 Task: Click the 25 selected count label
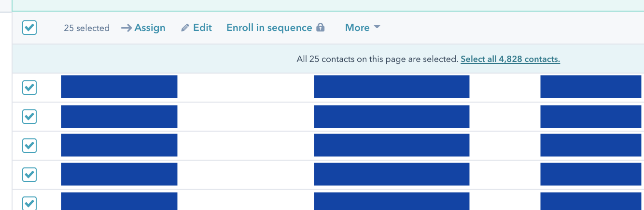click(87, 28)
